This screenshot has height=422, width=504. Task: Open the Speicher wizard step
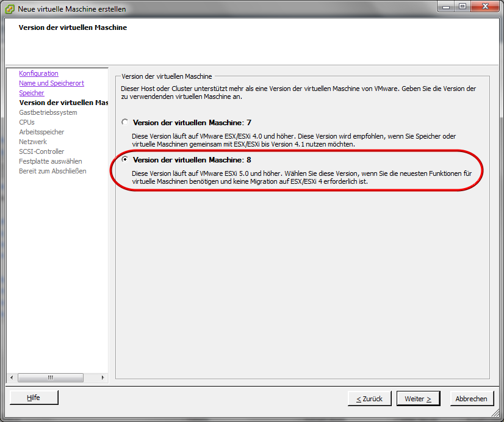coord(31,93)
